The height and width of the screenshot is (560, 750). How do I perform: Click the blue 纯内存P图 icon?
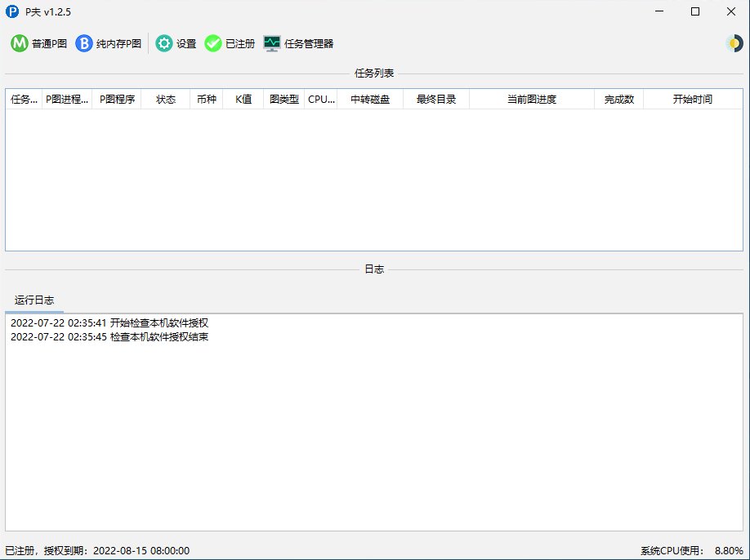pyautogui.click(x=84, y=43)
